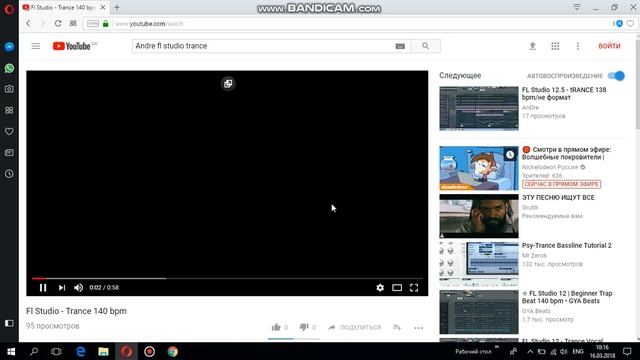This screenshot has width=640, height=360.
Task: Open bookmarks heart in Opera sidebar
Action: coord(9,131)
